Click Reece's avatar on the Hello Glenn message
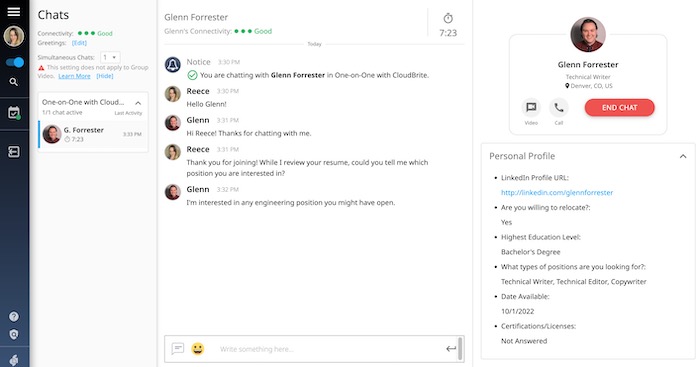 (x=173, y=94)
